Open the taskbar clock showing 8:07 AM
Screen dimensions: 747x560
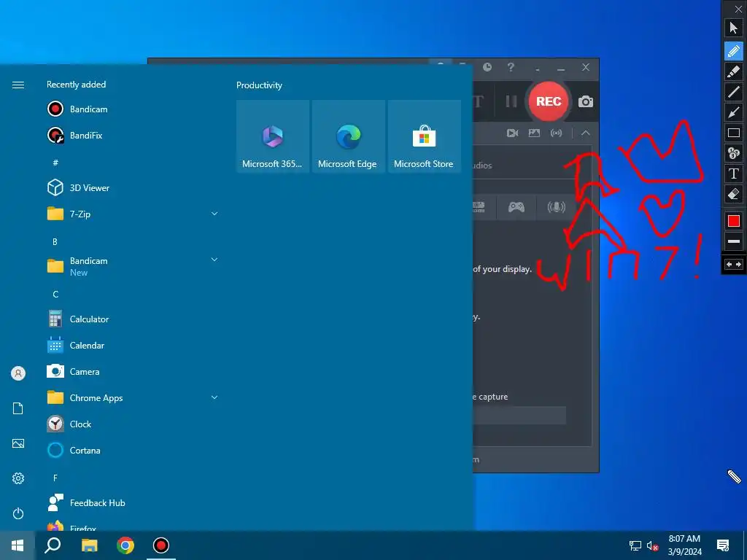(684, 545)
